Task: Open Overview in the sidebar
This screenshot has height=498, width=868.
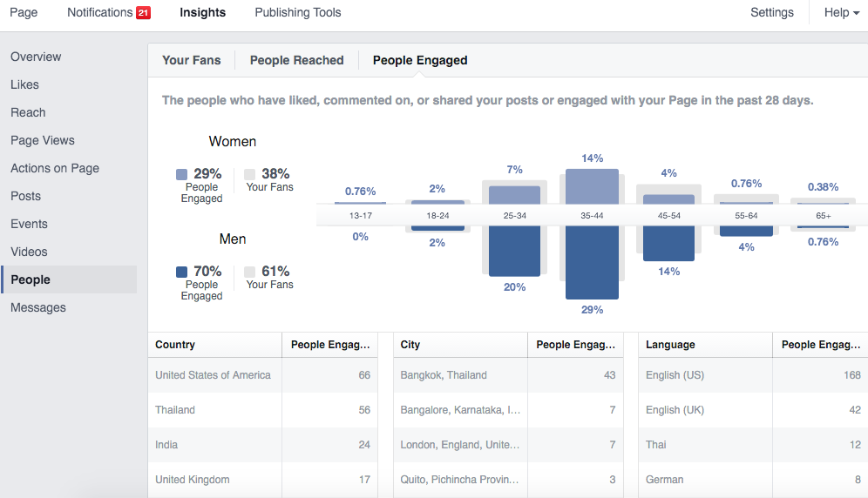Action: point(36,57)
